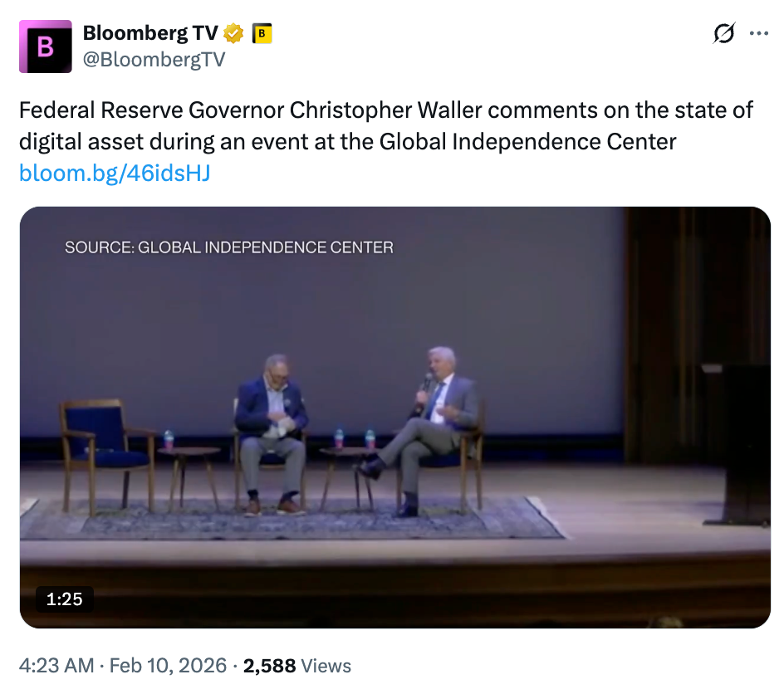The width and height of the screenshot is (784, 694).
Task: Click the Source: Global Independence Center caption
Action: (x=229, y=247)
